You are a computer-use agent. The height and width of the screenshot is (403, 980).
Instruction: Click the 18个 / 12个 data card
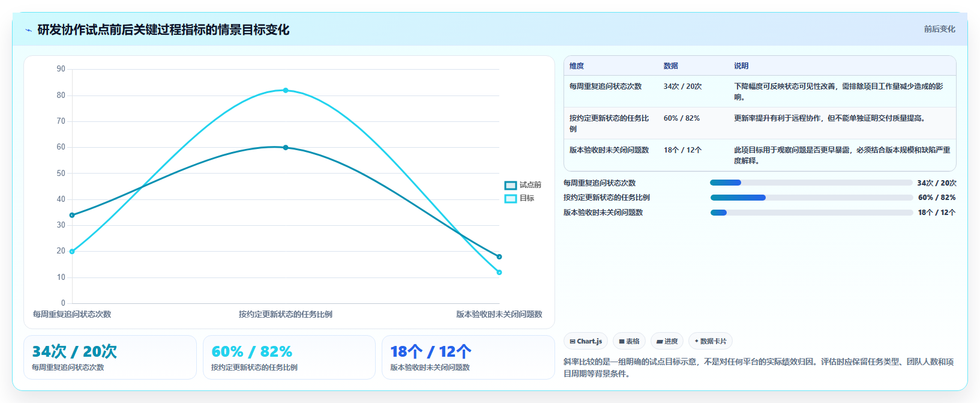click(468, 357)
